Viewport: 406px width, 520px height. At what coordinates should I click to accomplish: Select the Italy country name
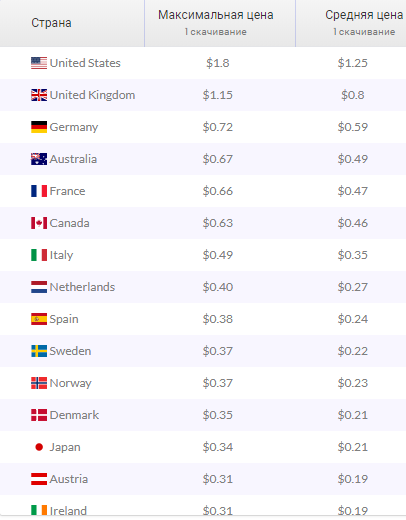[x=61, y=255]
